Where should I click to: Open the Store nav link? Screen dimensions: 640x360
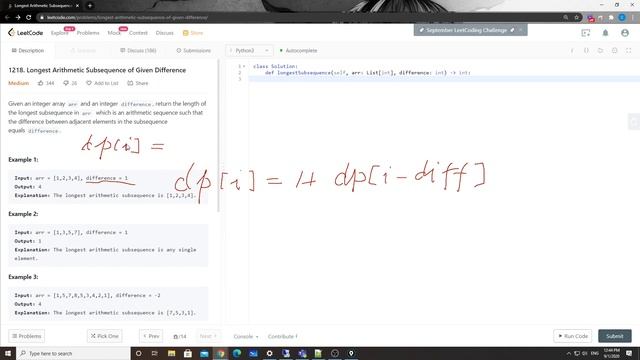coord(193,33)
